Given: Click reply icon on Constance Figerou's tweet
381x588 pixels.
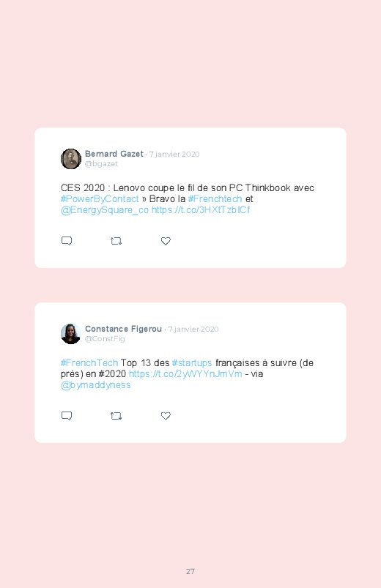Looking at the screenshot, I should (67, 415).
